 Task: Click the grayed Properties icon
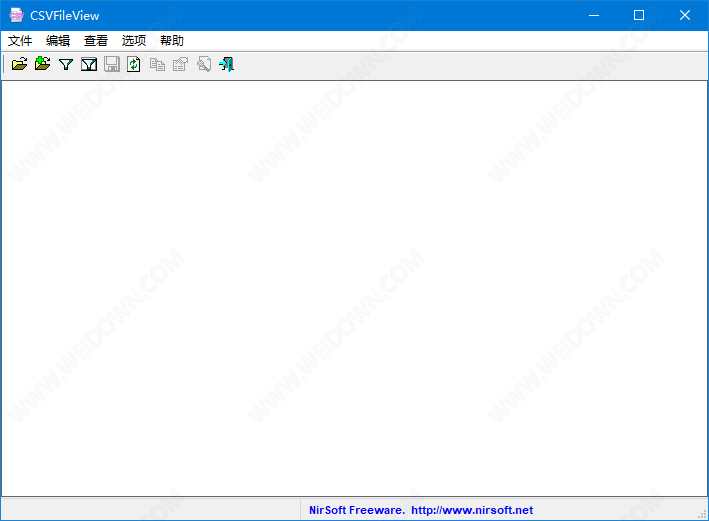180,64
